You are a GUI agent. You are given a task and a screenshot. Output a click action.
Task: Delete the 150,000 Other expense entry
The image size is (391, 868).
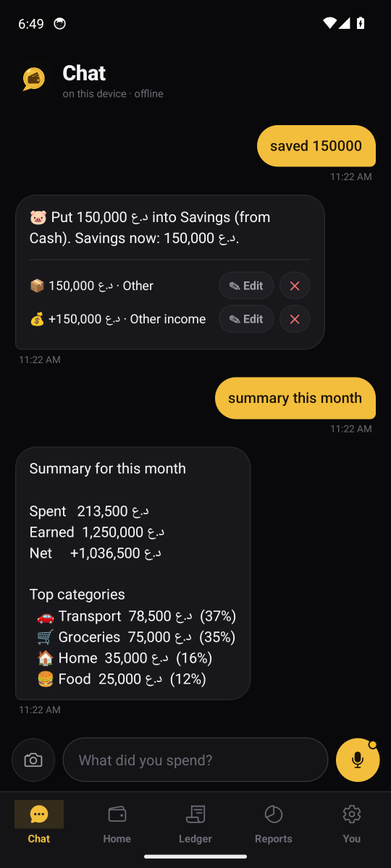click(x=295, y=286)
